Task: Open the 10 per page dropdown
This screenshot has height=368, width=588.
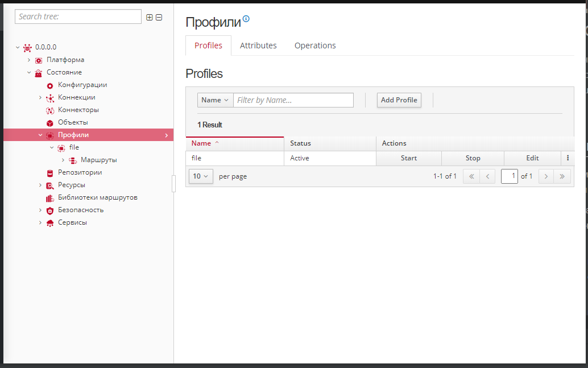Action: click(201, 176)
